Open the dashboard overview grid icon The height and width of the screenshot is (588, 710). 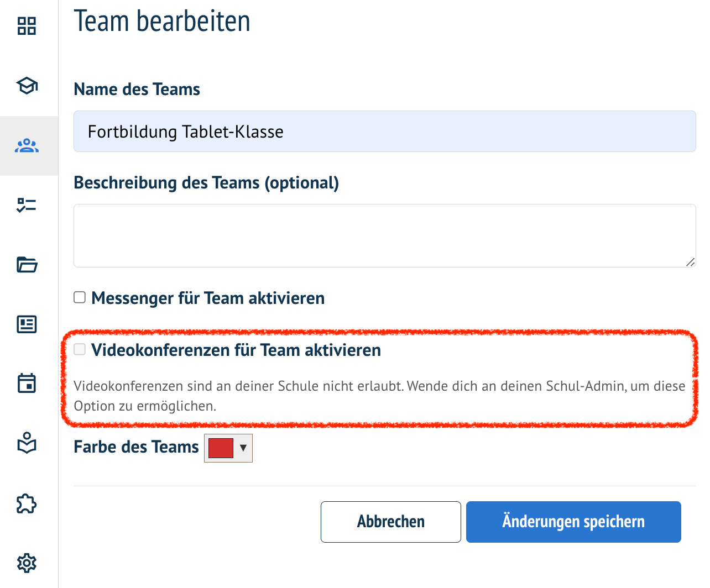27,26
